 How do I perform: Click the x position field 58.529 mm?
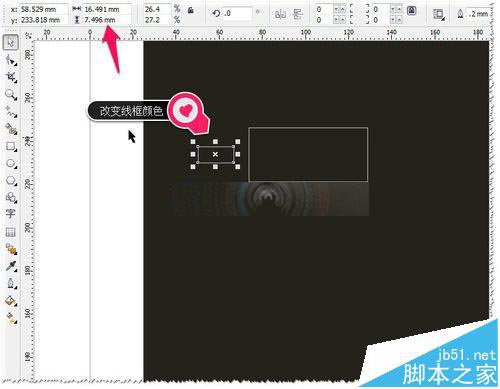coord(43,9)
